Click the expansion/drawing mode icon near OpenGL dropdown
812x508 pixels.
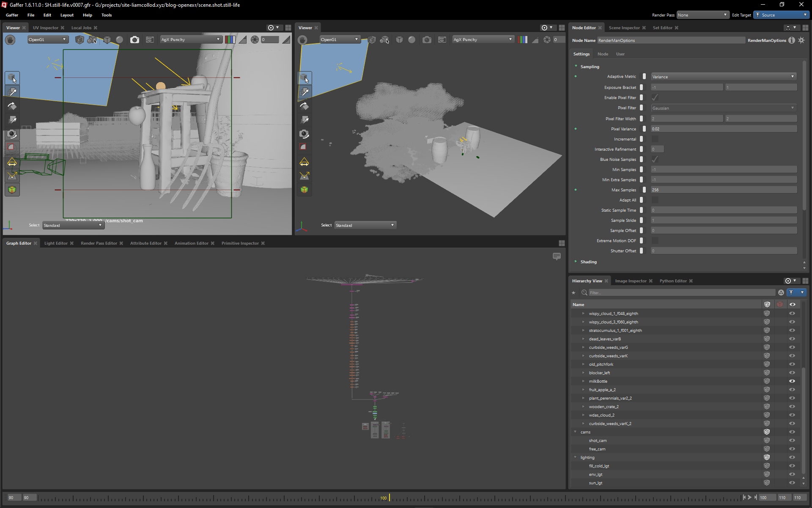[80, 39]
